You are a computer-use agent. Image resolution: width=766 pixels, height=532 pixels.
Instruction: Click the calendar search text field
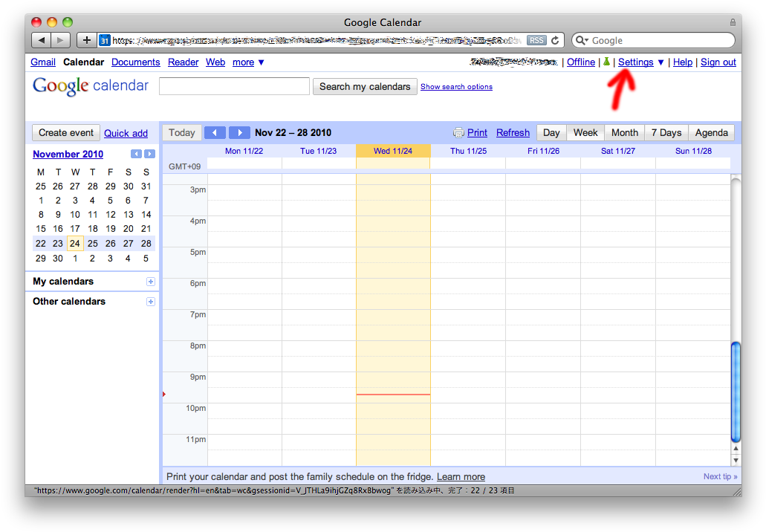(235, 86)
